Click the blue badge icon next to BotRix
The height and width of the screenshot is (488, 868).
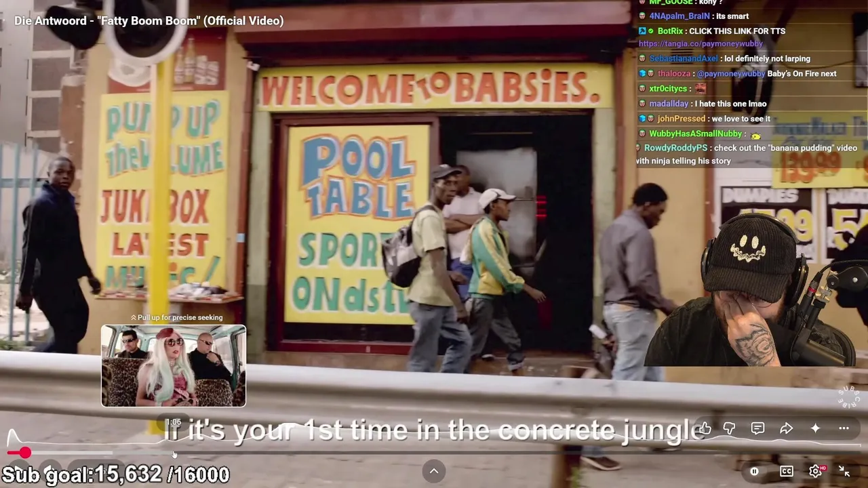tap(642, 31)
